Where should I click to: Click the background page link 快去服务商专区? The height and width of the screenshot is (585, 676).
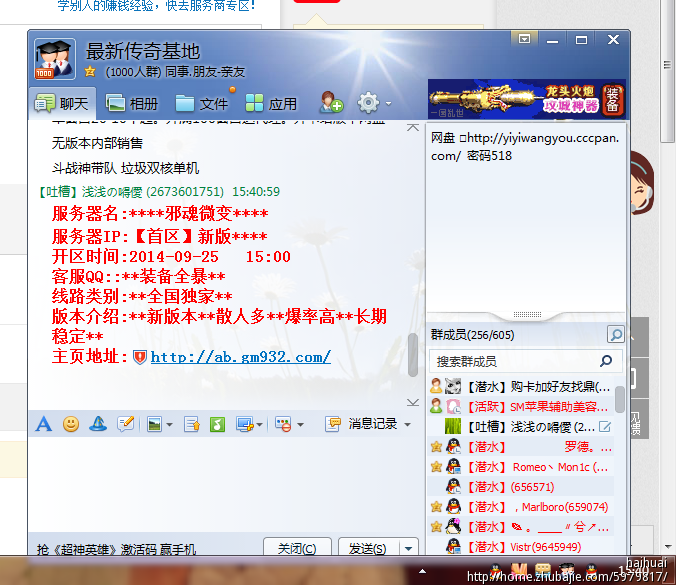[x=210, y=6]
